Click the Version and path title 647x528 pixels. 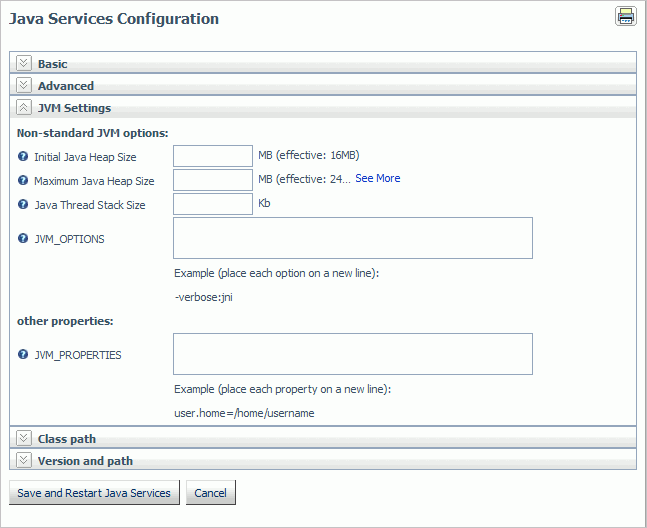pos(85,461)
